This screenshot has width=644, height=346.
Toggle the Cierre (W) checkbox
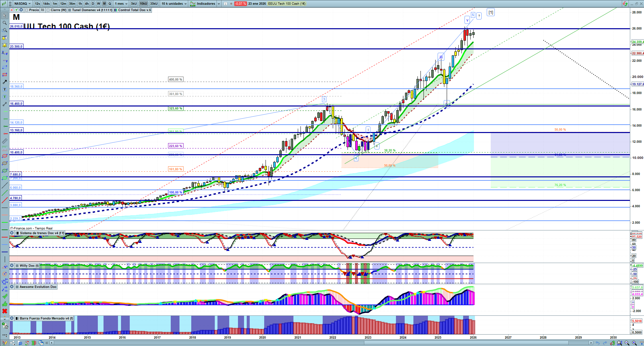pyautogui.click(x=48, y=10)
